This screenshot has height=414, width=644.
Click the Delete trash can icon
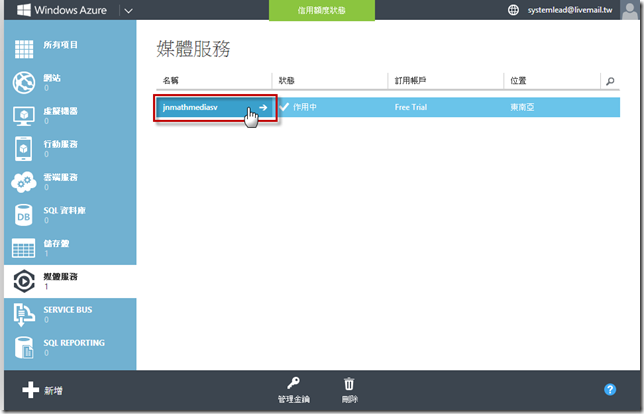pos(349,384)
